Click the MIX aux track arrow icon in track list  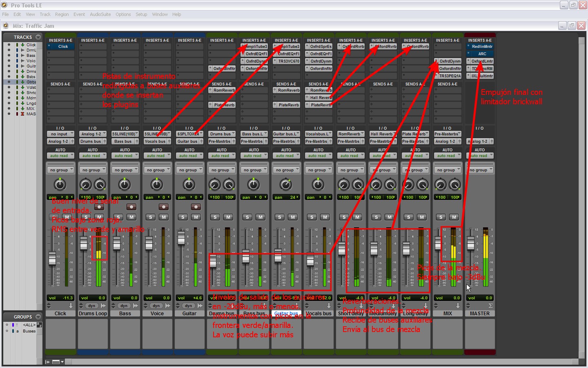[x=22, y=109]
